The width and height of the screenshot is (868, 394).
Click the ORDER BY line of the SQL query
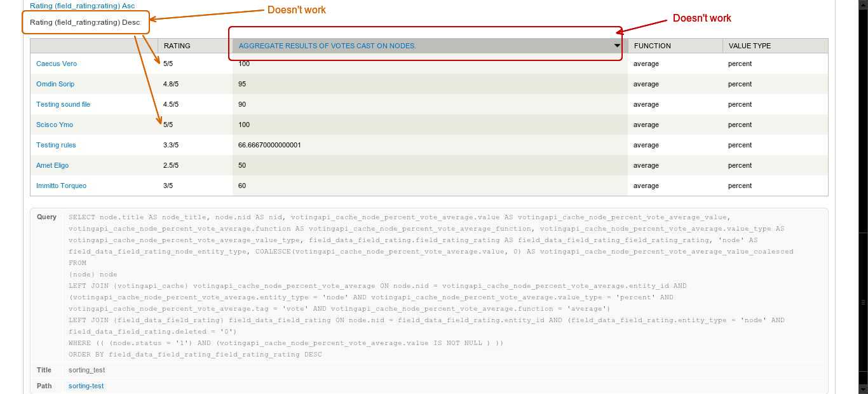pyautogui.click(x=195, y=355)
